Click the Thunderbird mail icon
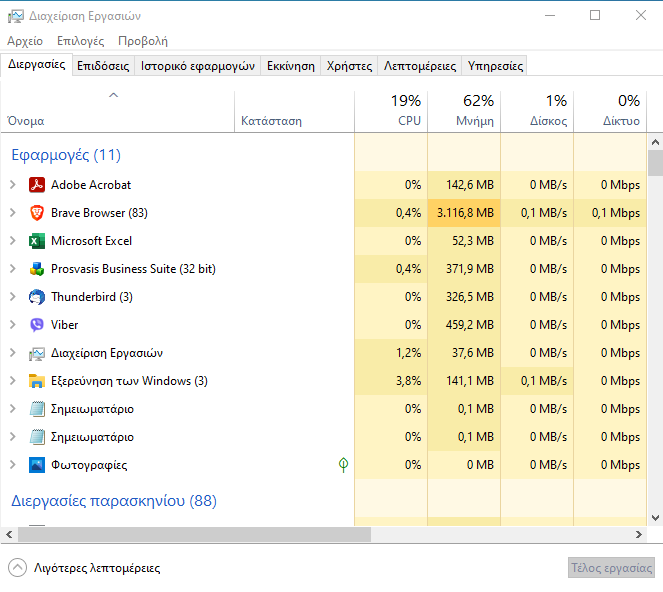This screenshot has width=663, height=592. point(37,297)
